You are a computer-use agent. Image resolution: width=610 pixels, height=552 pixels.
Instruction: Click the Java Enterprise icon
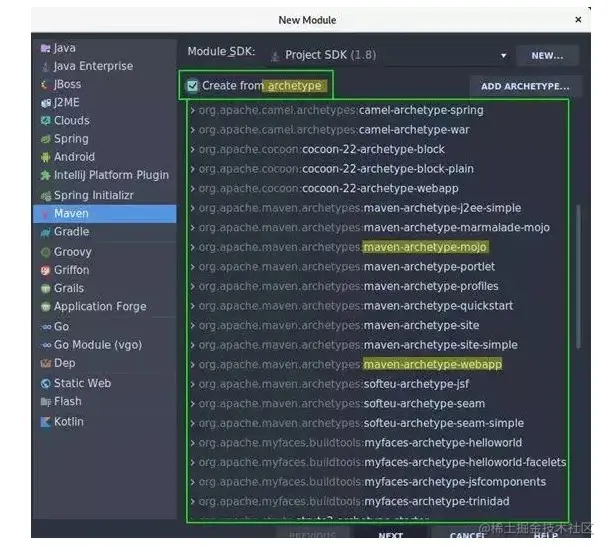point(46,67)
